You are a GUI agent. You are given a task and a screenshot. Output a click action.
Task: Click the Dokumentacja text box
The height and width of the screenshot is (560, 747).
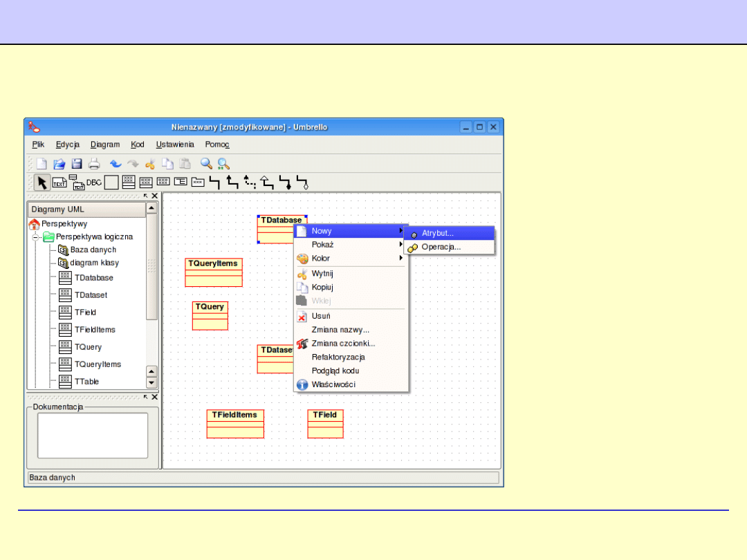(x=93, y=436)
